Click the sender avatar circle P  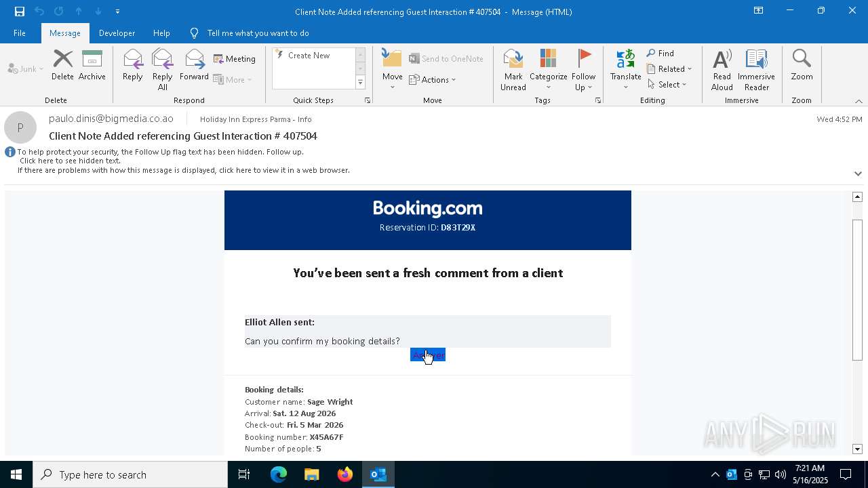[20, 127]
